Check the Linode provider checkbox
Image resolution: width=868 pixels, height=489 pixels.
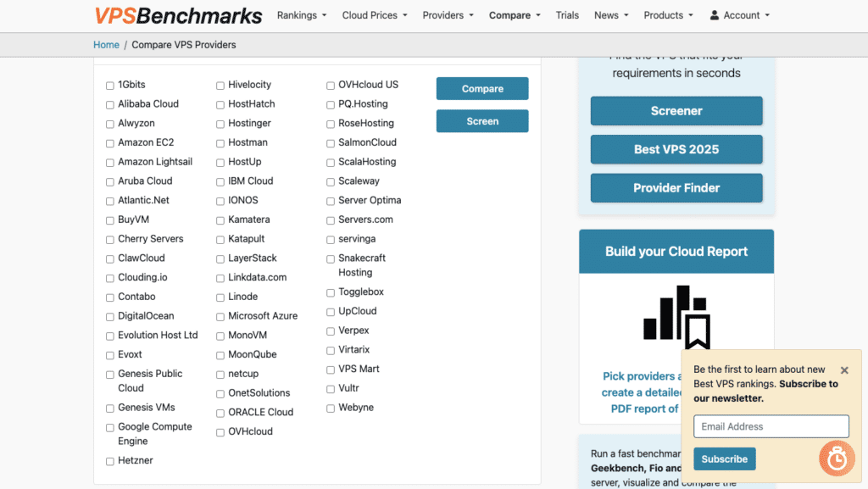click(220, 297)
